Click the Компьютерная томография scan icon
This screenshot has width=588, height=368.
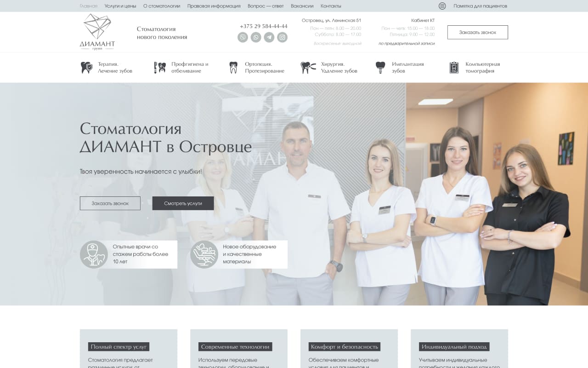tap(454, 68)
